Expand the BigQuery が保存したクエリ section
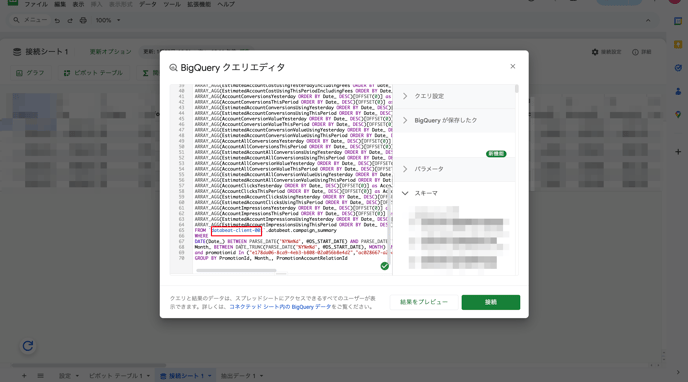 454,120
